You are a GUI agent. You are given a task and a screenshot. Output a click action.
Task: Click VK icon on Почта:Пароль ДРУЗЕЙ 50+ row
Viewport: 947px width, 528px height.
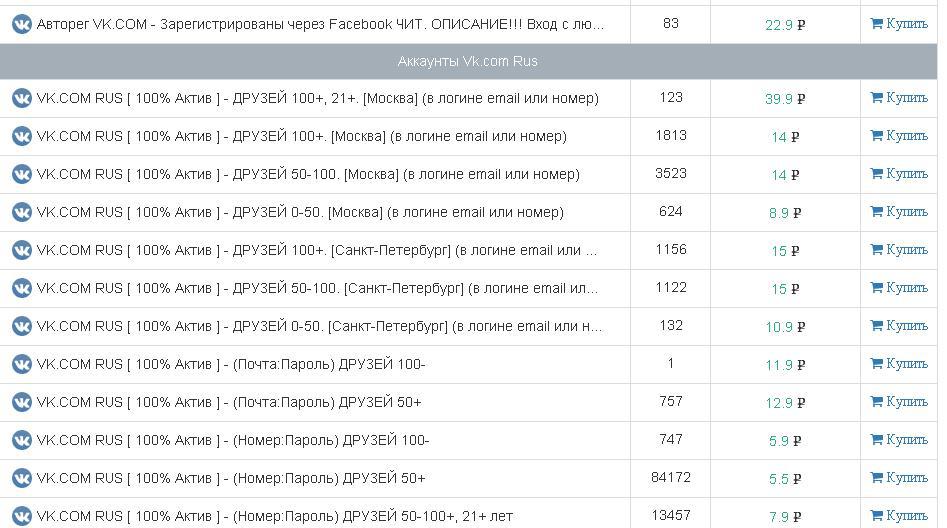[21, 402]
